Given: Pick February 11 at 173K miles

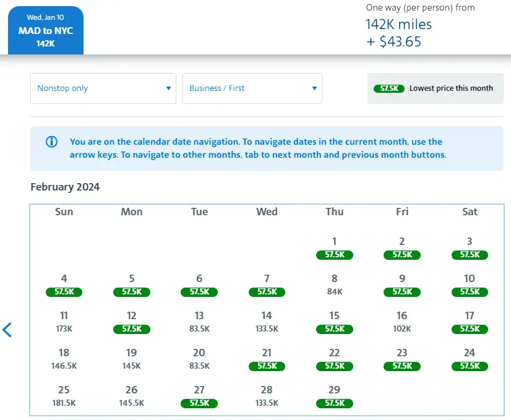Looking at the screenshot, I should click(x=64, y=322).
